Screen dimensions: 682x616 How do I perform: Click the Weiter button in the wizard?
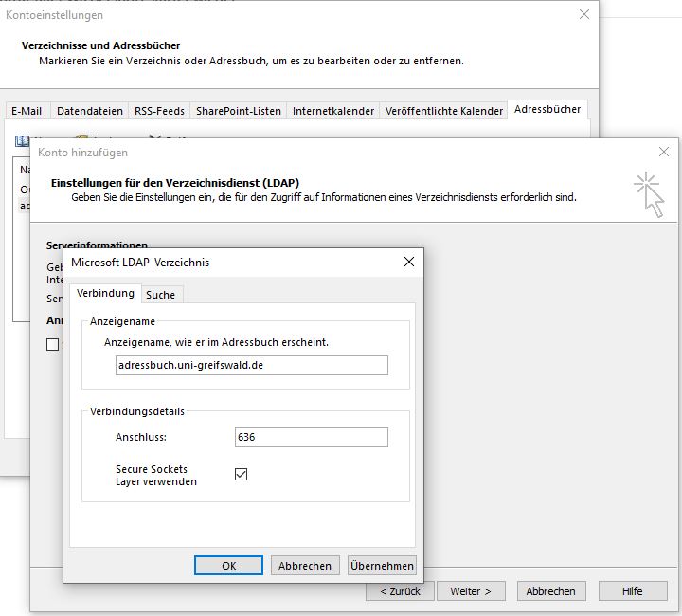click(470, 591)
